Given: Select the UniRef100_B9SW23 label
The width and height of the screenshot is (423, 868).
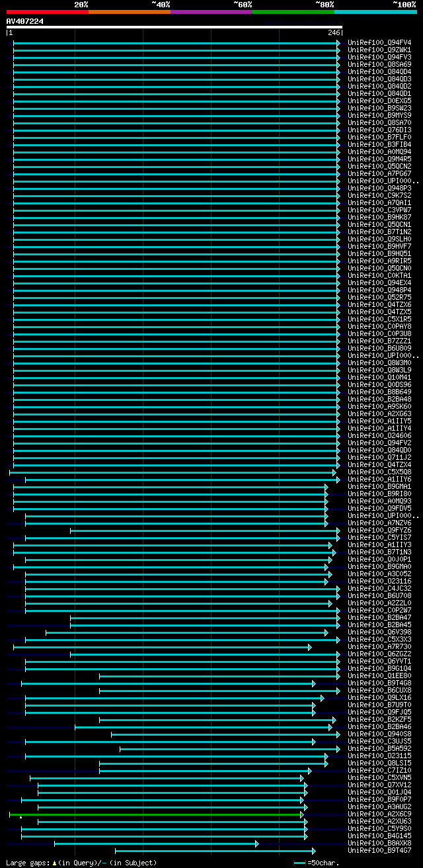Looking at the screenshot, I should point(379,108).
